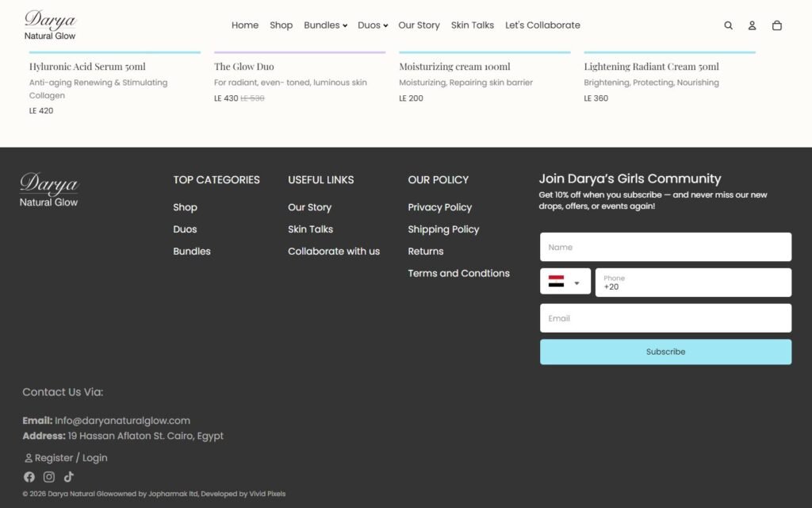Screen dimensions: 812x508
Task: Go to Home in the navigation
Action: pos(245,25)
